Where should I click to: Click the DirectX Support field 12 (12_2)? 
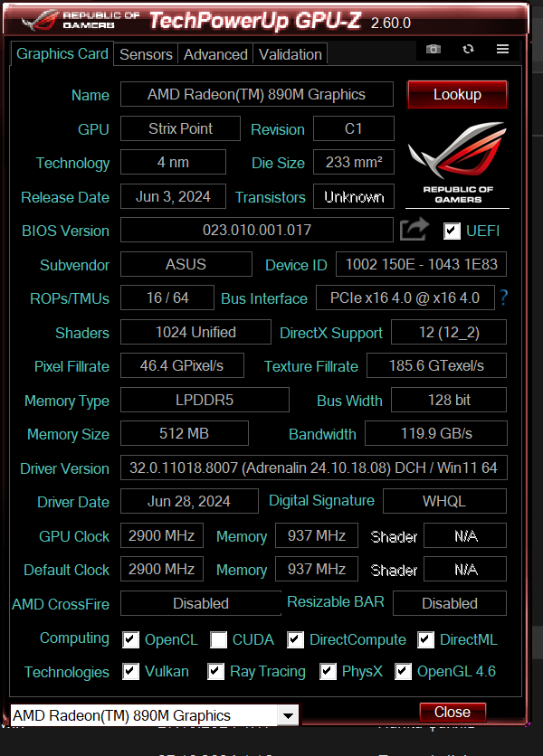click(449, 332)
